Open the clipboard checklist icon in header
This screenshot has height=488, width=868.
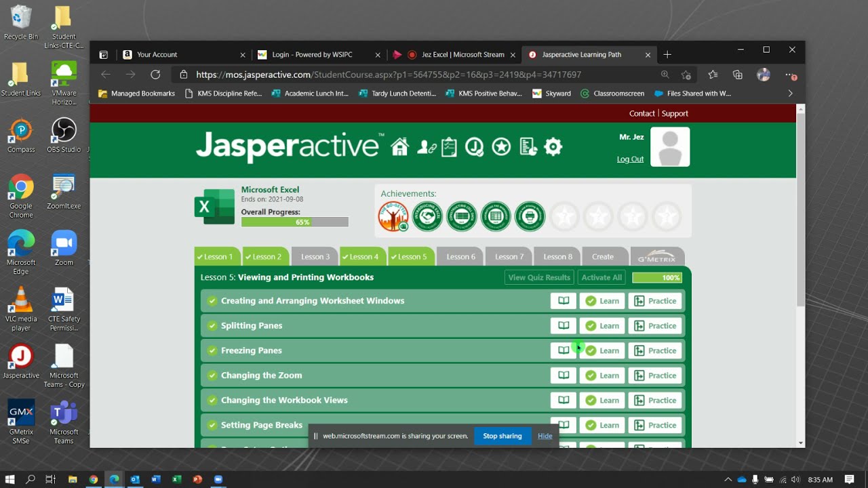point(449,147)
